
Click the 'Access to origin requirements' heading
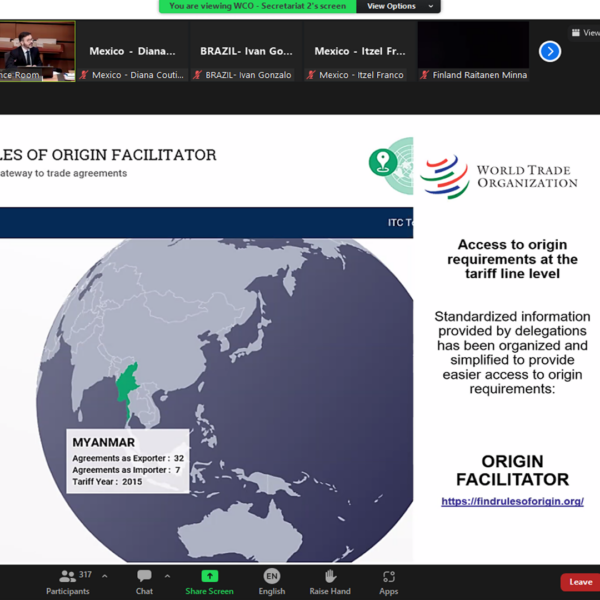pyautogui.click(x=512, y=259)
